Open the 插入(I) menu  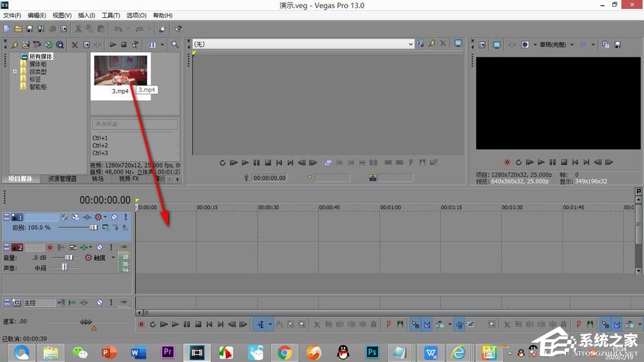pyautogui.click(x=87, y=15)
